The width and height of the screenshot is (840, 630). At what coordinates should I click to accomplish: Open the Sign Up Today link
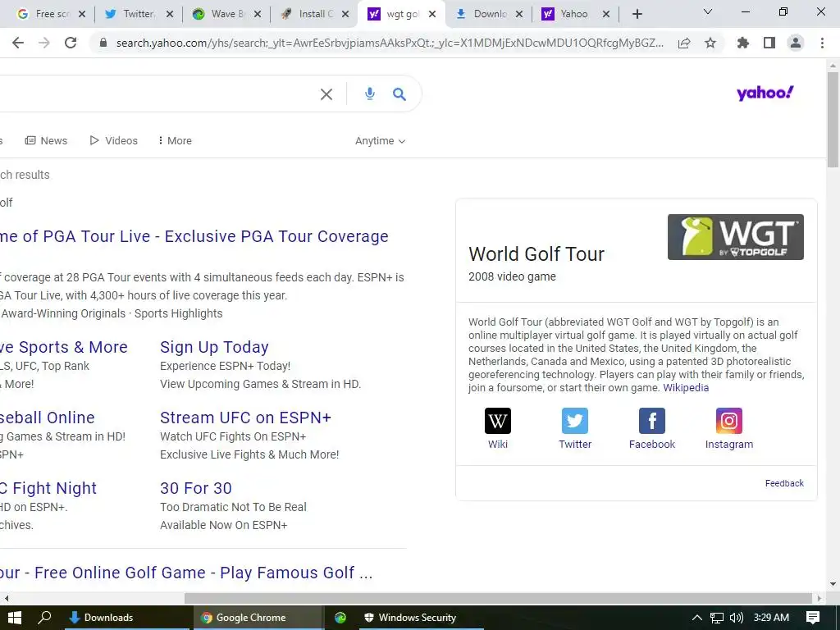pos(214,347)
